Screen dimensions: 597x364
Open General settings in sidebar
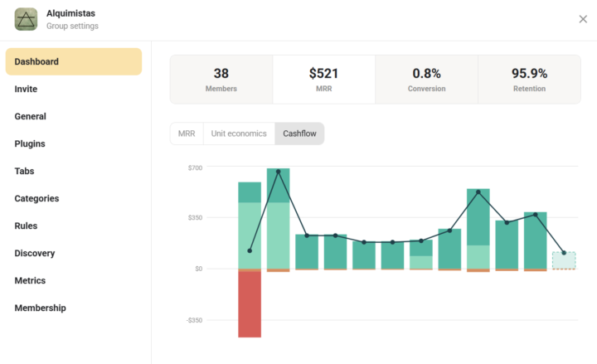pos(31,116)
